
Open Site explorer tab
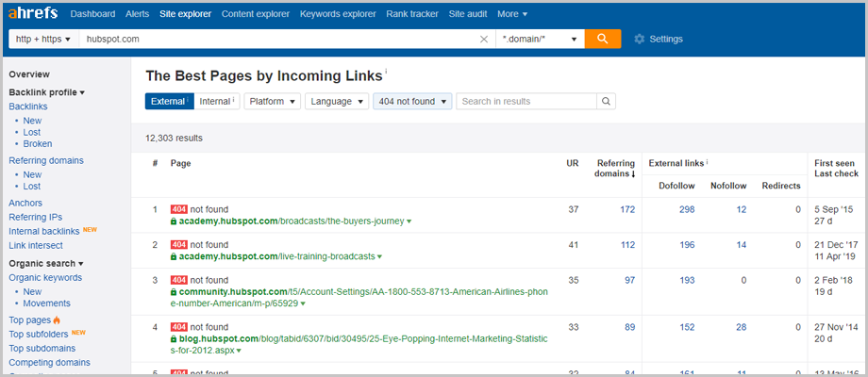coord(186,14)
